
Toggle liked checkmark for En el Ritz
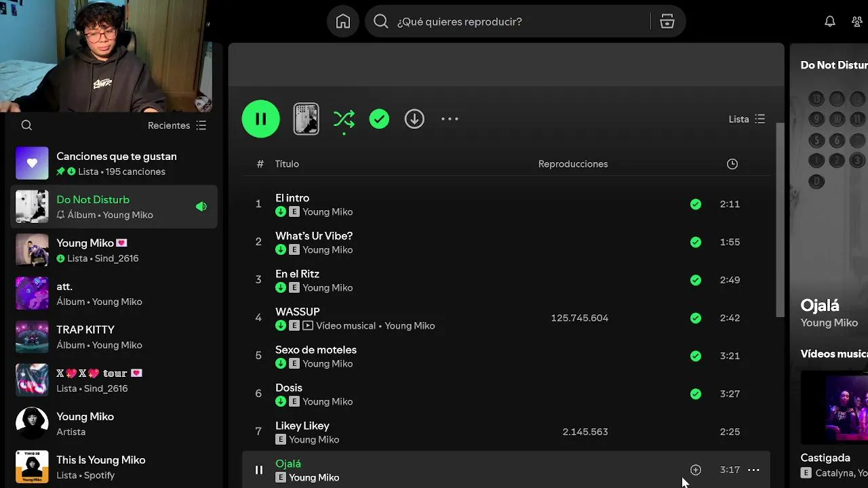pyautogui.click(x=696, y=280)
